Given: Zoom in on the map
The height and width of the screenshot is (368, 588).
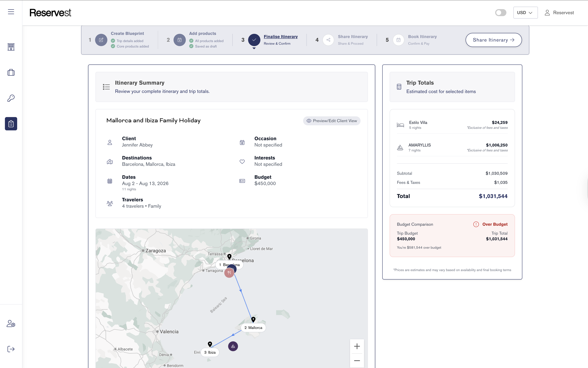Looking at the screenshot, I should 357,346.
